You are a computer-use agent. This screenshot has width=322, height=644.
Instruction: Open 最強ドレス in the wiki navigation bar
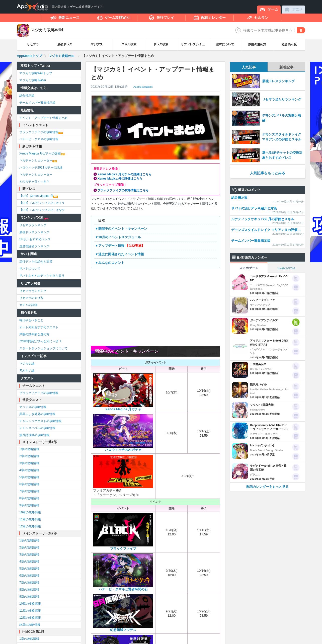pos(65,44)
